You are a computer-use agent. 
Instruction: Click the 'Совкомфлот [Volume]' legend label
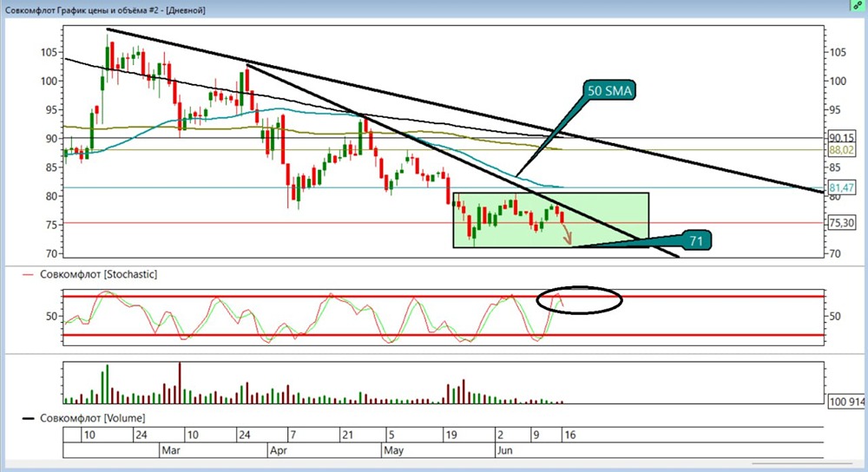tap(93, 418)
